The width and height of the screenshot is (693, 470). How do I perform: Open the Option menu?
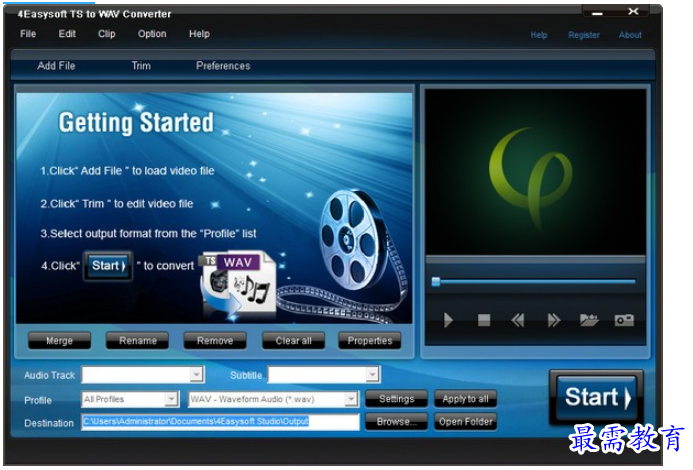(x=152, y=34)
